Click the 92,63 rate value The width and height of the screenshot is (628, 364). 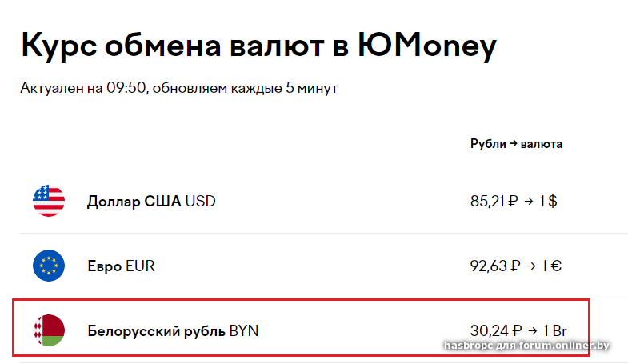click(x=489, y=266)
